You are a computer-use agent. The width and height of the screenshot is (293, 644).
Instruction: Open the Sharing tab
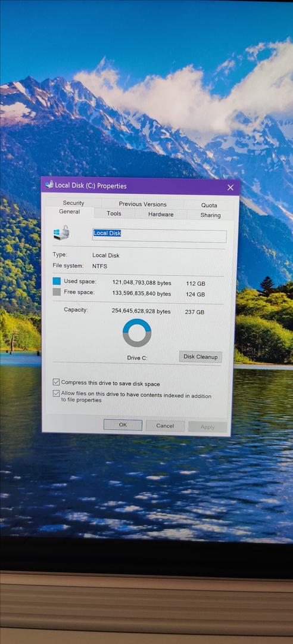point(210,215)
